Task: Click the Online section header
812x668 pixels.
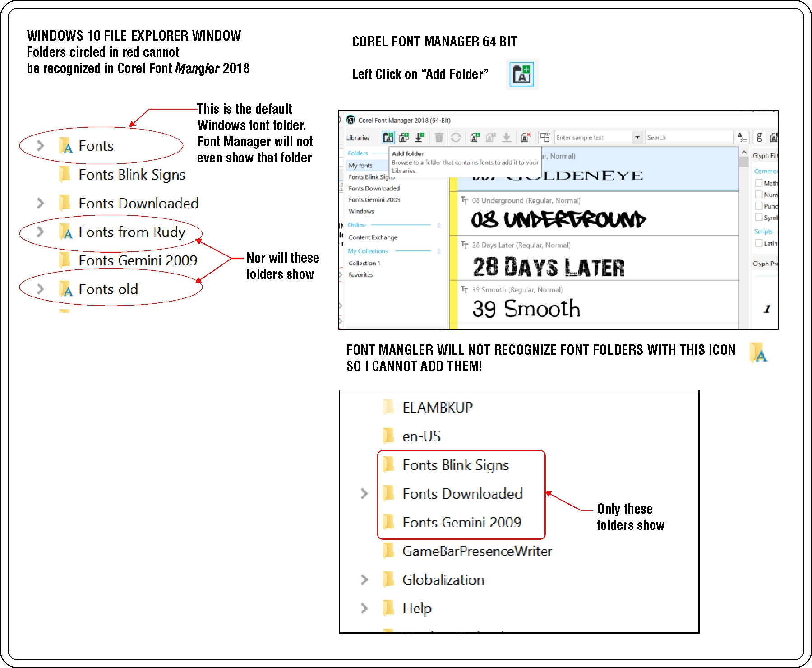Action: [357, 225]
